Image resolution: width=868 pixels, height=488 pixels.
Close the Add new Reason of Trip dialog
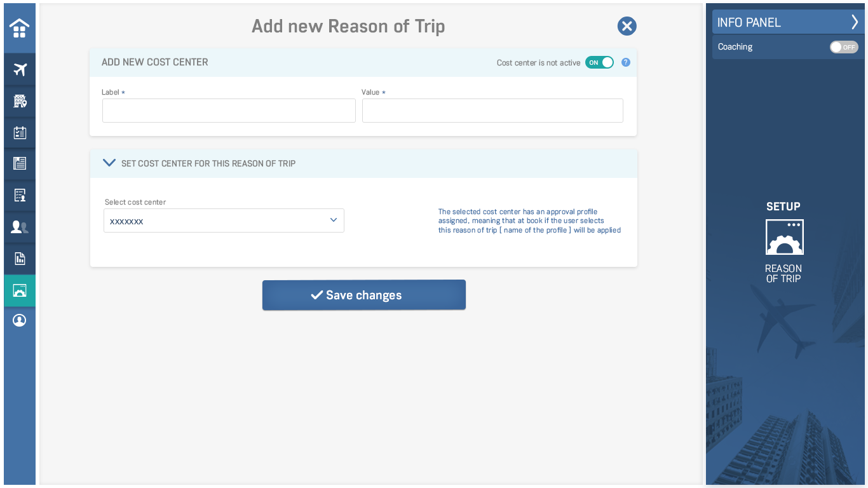pyautogui.click(x=627, y=26)
